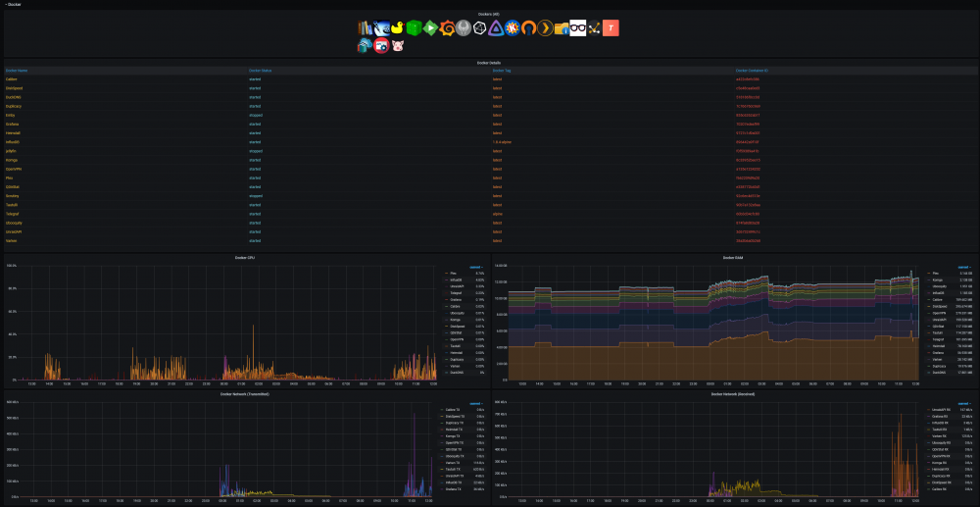
Task: Open the QDirStat folder info icon
Action: pos(562,27)
